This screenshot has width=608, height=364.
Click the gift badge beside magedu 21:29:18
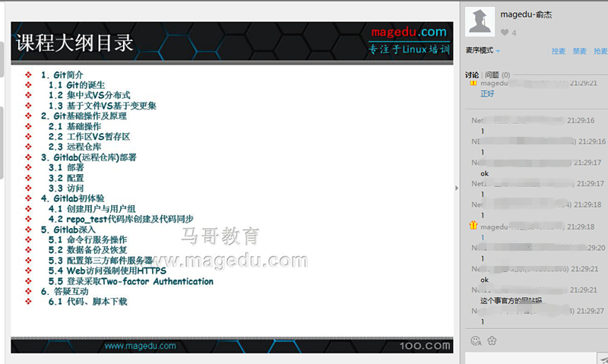click(473, 226)
